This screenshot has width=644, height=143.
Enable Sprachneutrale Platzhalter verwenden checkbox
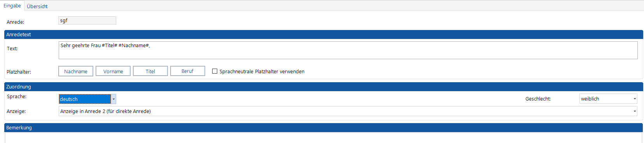click(x=215, y=71)
